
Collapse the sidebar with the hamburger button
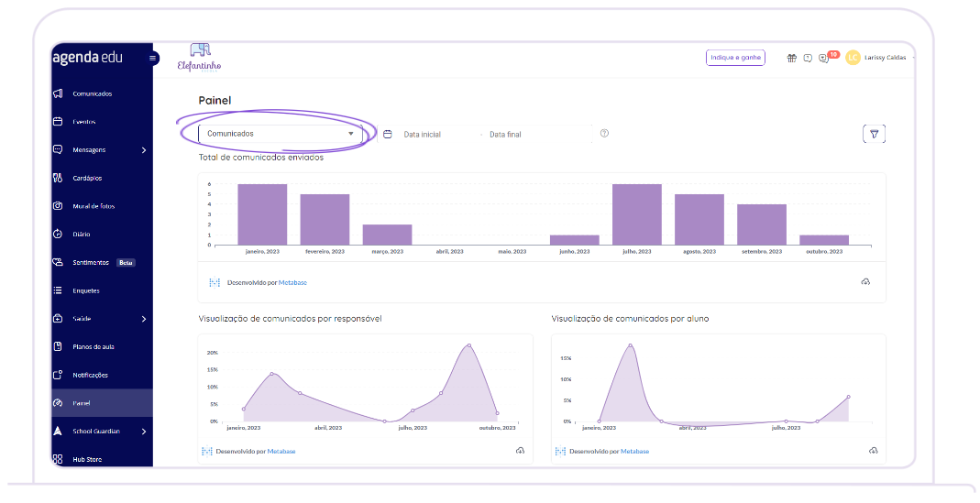153,59
